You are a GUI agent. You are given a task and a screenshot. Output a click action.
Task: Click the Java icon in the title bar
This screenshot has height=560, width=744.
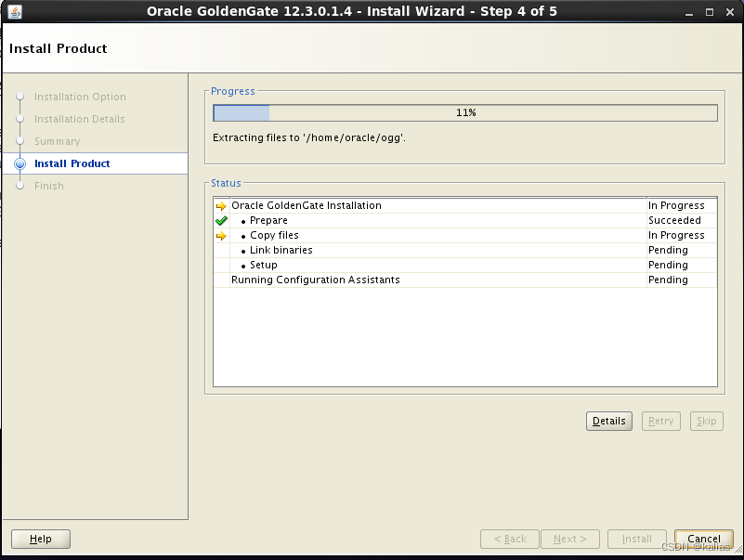click(15, 11)
